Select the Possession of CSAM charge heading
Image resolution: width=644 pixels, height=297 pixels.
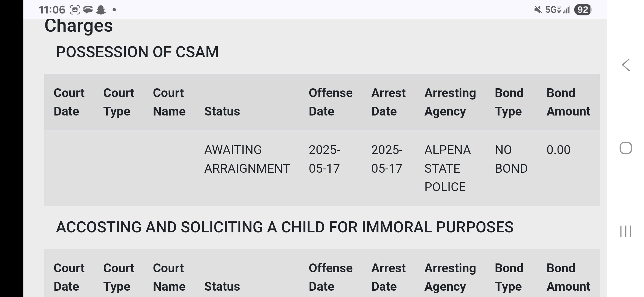coord(137,52)
